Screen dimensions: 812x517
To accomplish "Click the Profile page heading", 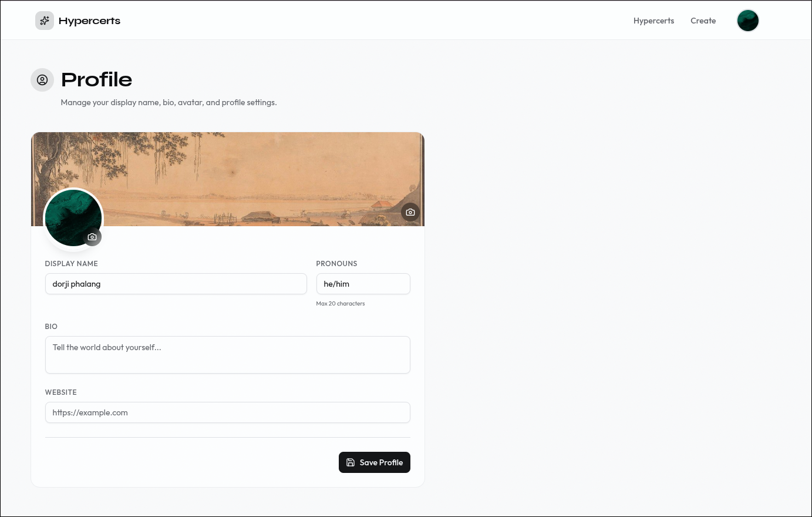I will [x=96, y=80].
